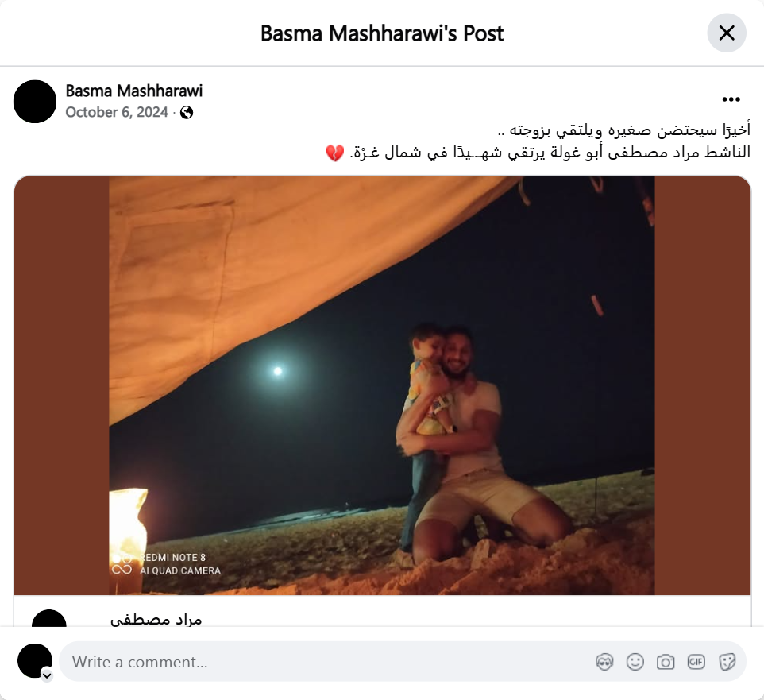Close the post dialog with X button
The width and height of the screenshot is (764, 700).
coord(727,33)
